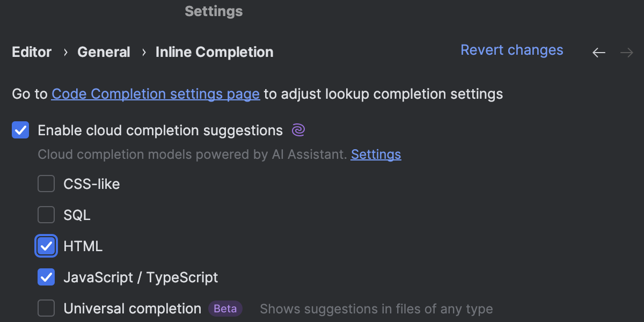The width and height of the screenshot is (644, 322).
Task: Click Revert changes
Action: [x=511, y=50]
